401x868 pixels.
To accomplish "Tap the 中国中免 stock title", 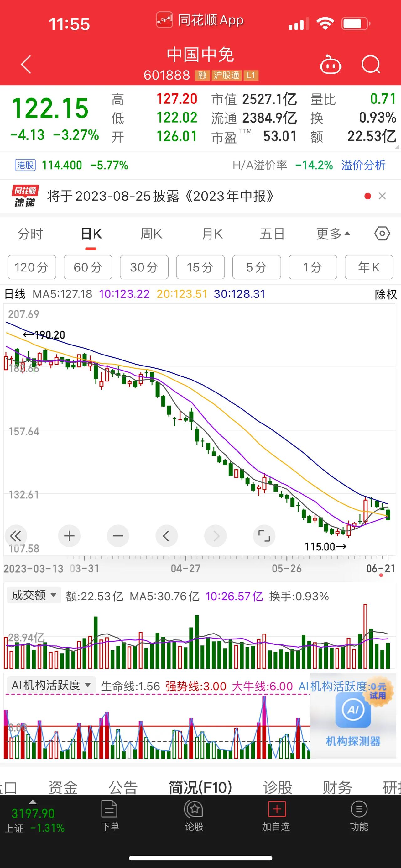I will 200,55.
